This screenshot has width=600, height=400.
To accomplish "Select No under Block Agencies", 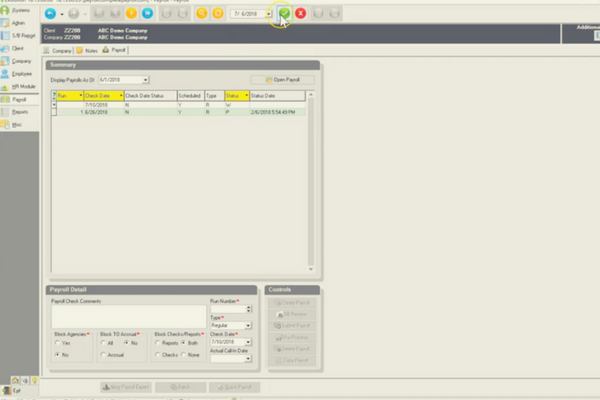I will pyautogui.click(x=58, y=355).
